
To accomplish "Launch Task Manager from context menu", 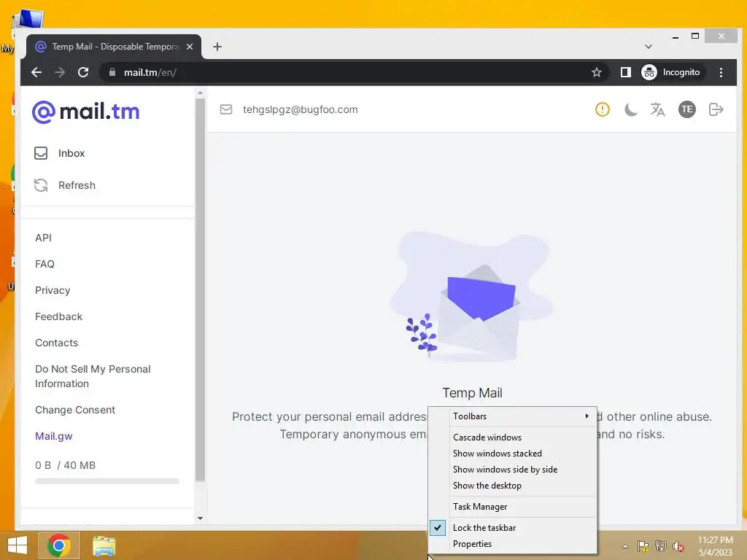I will [513, 507].
